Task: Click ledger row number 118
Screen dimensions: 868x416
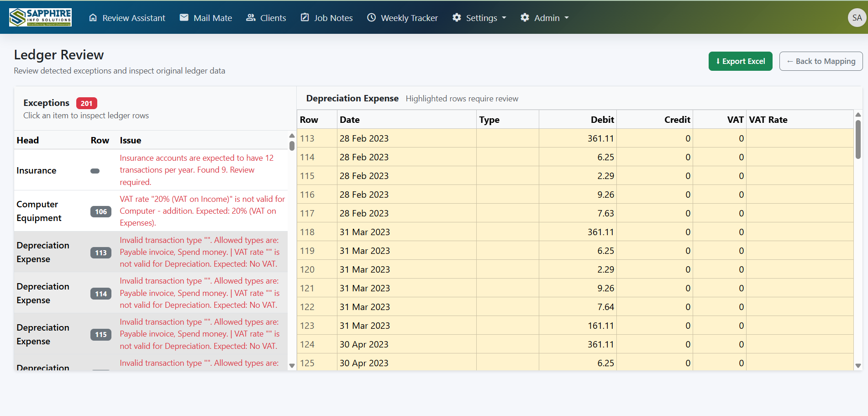Action: 307,232
